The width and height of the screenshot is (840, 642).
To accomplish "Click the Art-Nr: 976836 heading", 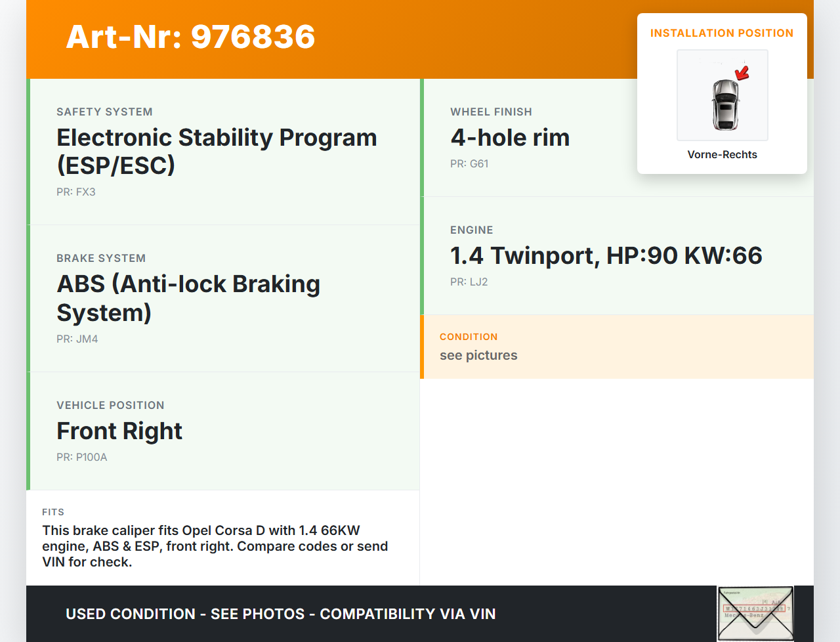I will (190, 37).
